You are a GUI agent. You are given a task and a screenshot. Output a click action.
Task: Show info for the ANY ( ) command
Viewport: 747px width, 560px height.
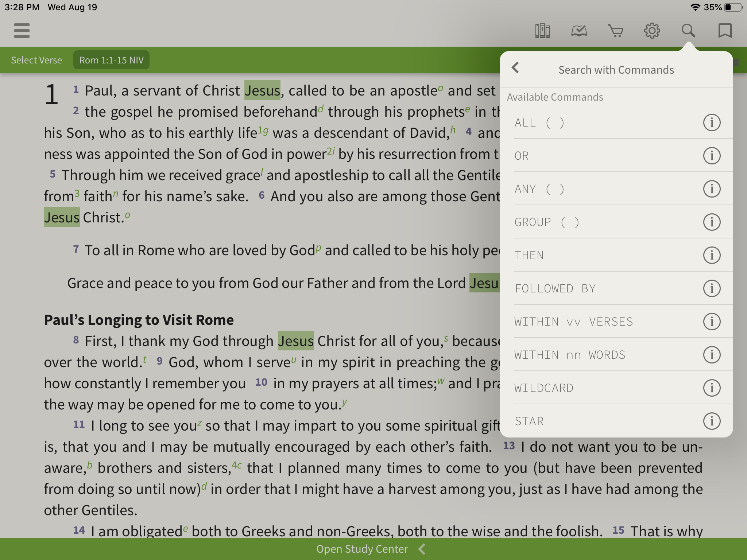tap(712, 189)
